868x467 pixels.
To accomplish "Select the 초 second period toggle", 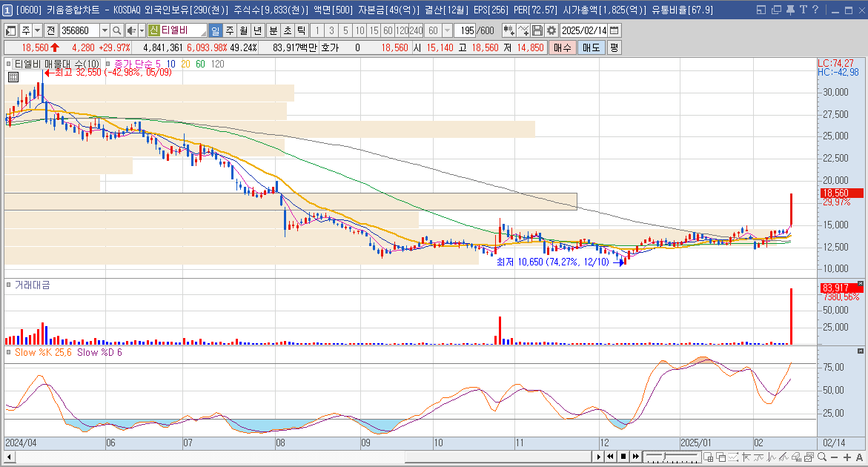I will (288, 30).
